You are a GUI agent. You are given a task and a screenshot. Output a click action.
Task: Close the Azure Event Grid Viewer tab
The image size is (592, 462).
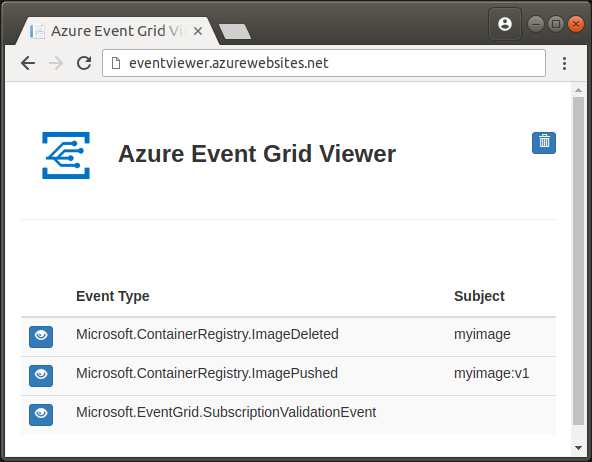tap(198, 31)
